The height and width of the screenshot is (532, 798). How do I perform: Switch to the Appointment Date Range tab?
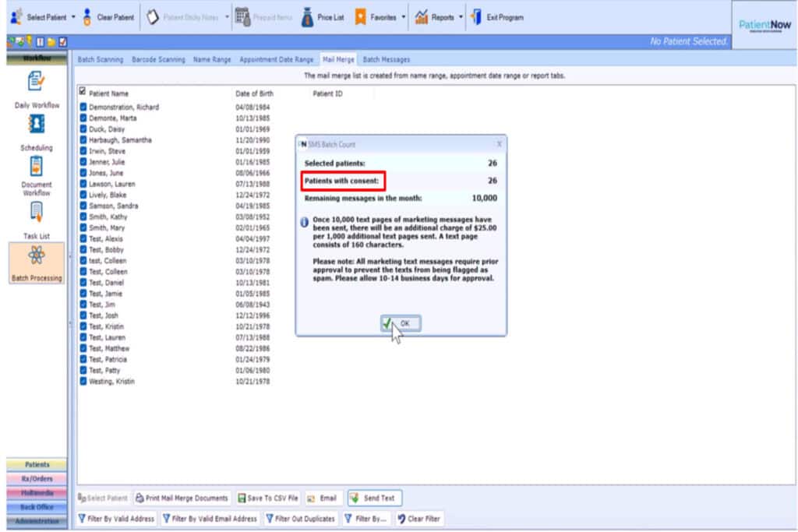276,59
